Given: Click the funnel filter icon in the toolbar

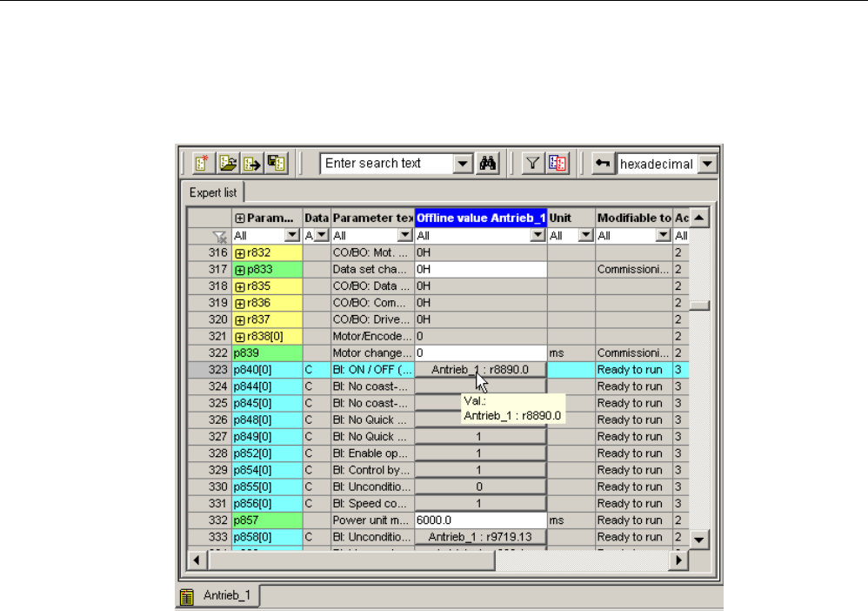Looking at the screenshot, I should 532,164.
